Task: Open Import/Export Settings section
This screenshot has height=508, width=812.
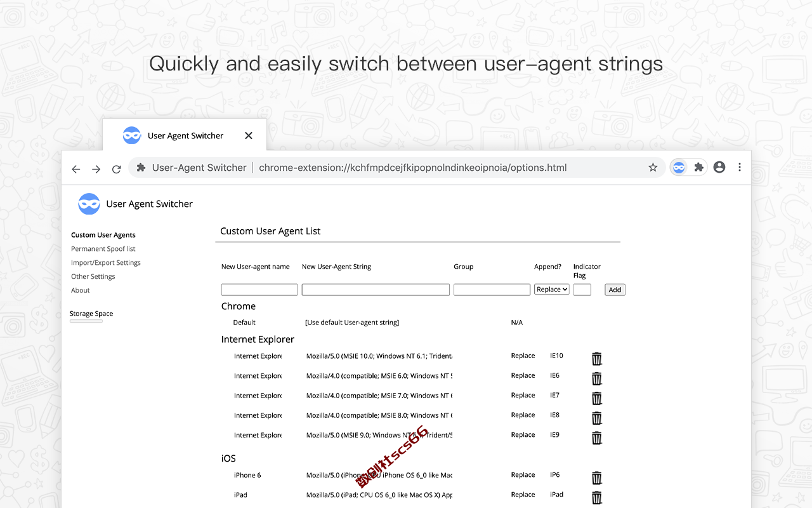Action: 106,263
